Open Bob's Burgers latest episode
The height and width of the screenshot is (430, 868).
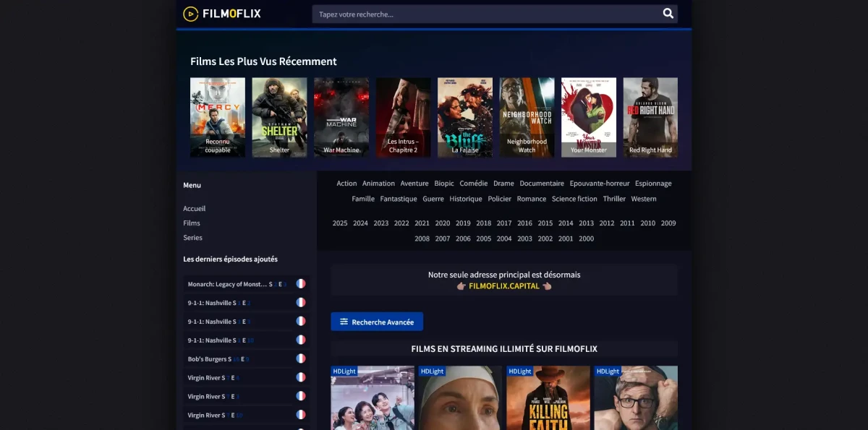(x=246, y=358)
